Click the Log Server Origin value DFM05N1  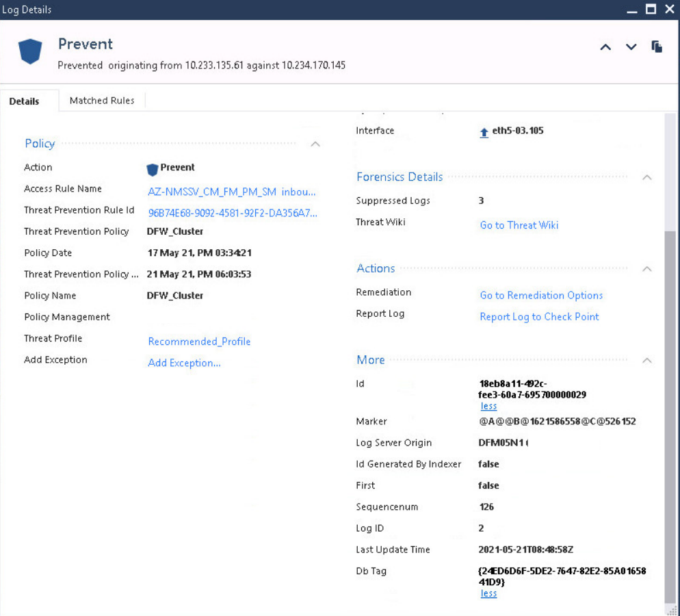[503, 443]
